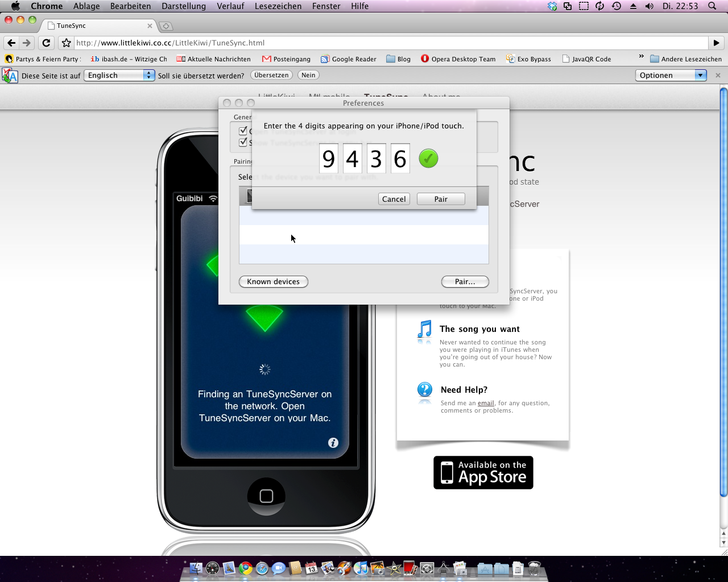Open the Exo Bypass bookmark
Viewport: 728px width, 582px height.
(528, 59)
